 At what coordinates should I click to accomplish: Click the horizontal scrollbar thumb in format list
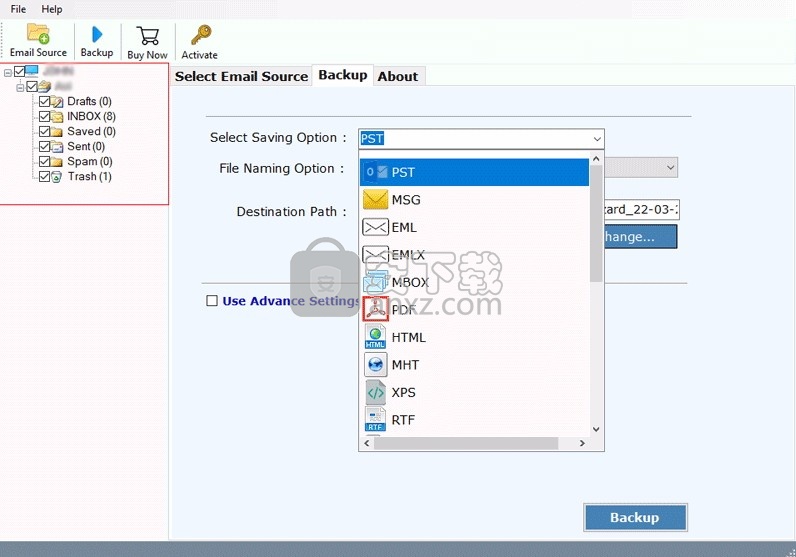click(x=466, y=443)
